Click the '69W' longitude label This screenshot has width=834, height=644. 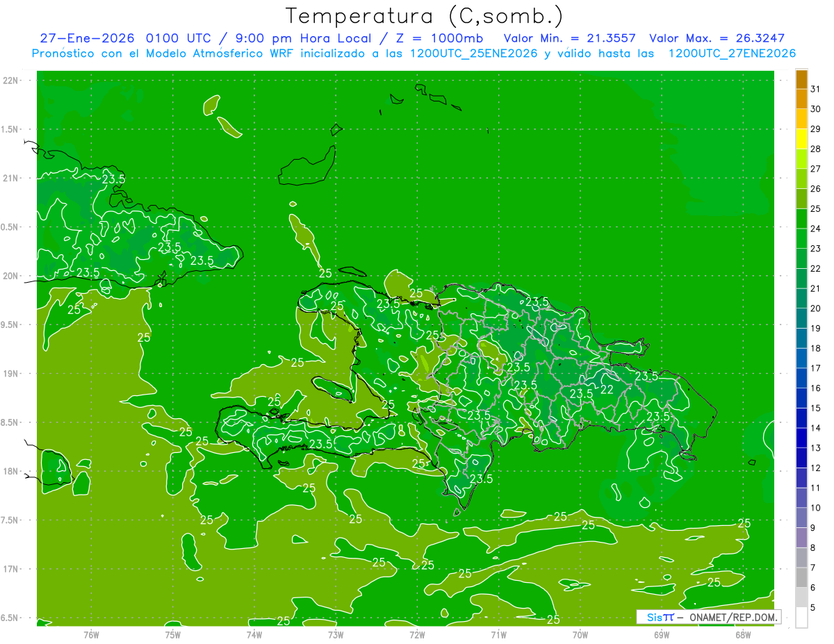[x=662, y=634]
